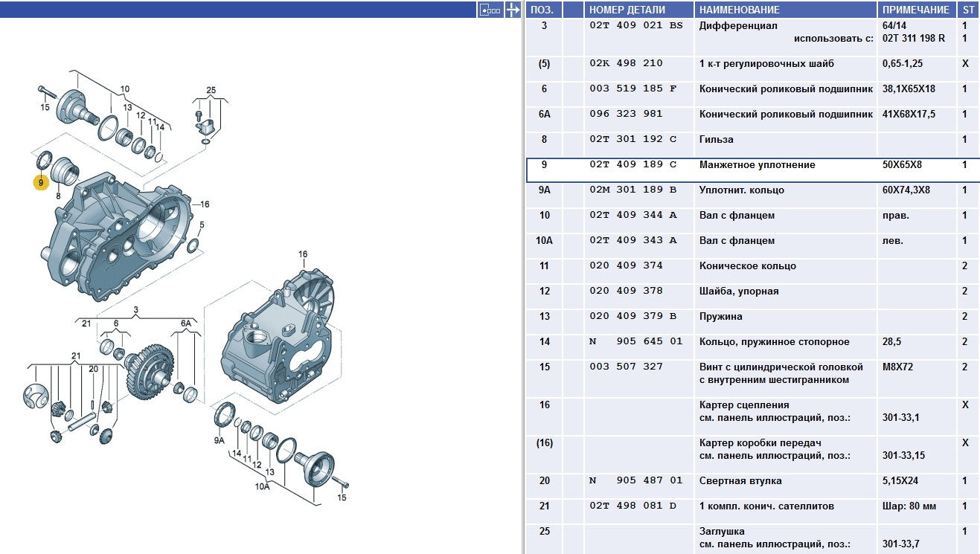Image resolution: width=980 pixels, height=554 pixels.
Task: Select part number 02T 409 189 C
Action: pyautogui.click(x=634, y=165)
